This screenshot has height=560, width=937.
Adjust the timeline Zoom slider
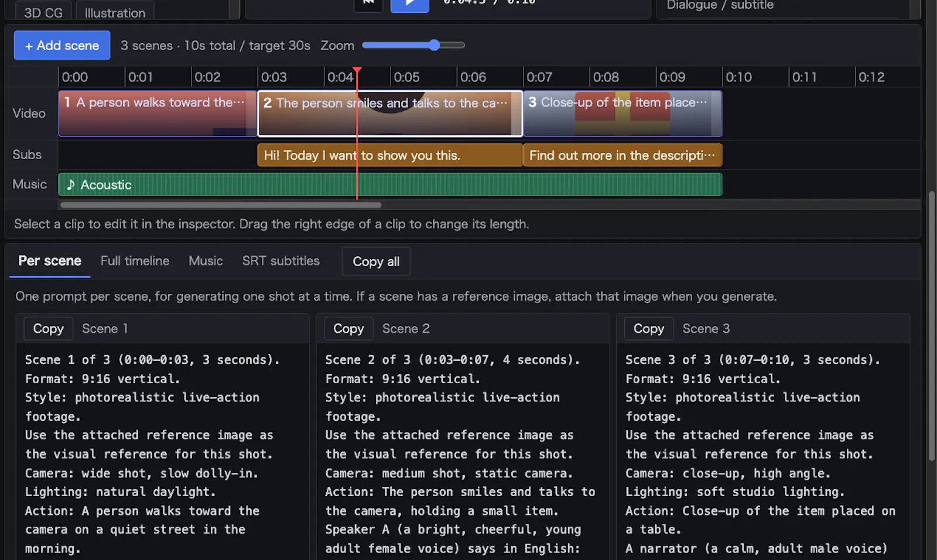pos(413,45)
